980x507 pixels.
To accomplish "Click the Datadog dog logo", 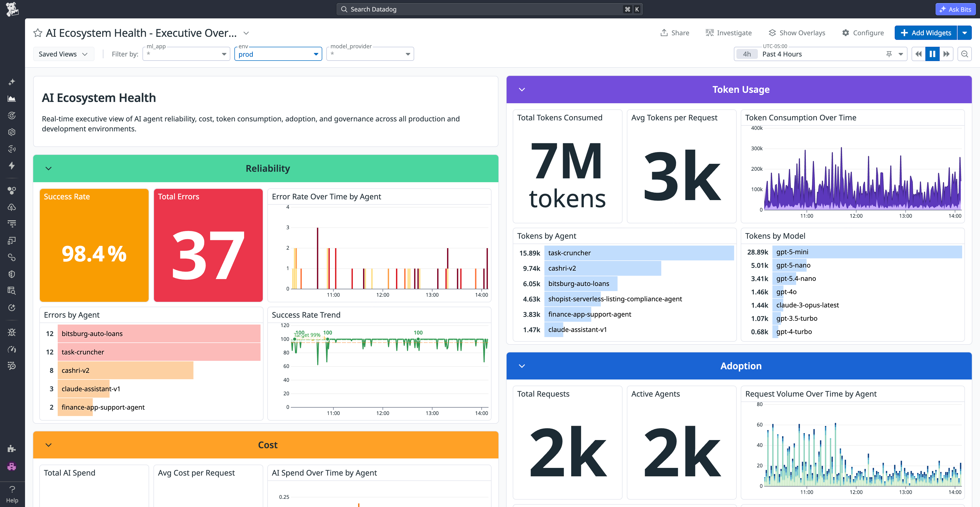I will 12,9.
